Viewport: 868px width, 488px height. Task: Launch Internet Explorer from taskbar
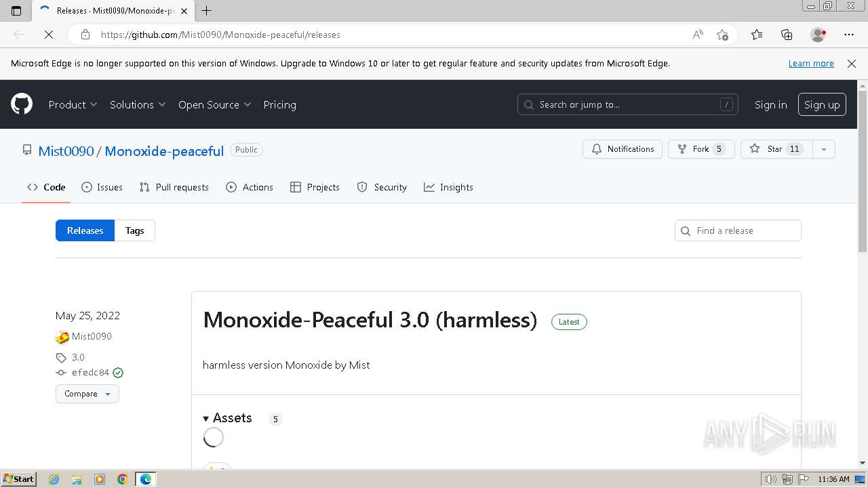[x=54, y=479]
